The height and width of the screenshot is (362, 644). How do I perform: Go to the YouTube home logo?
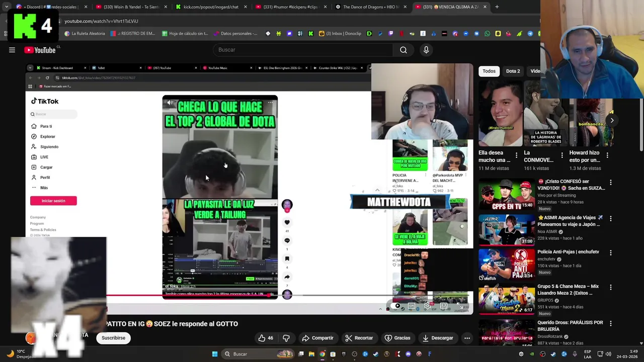40,50
